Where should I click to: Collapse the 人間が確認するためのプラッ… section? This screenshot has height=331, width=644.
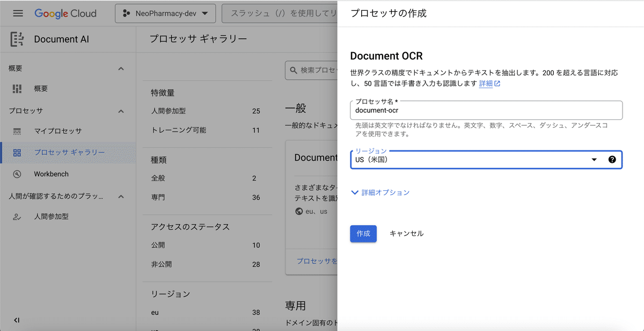[121, 197]
